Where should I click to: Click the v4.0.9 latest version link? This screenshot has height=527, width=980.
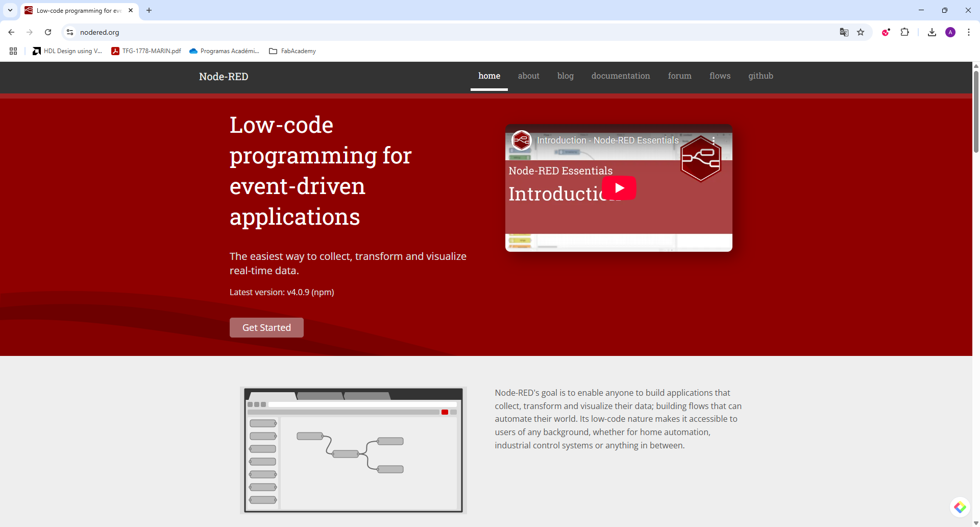pyautogui.click(x=298, y=292)
